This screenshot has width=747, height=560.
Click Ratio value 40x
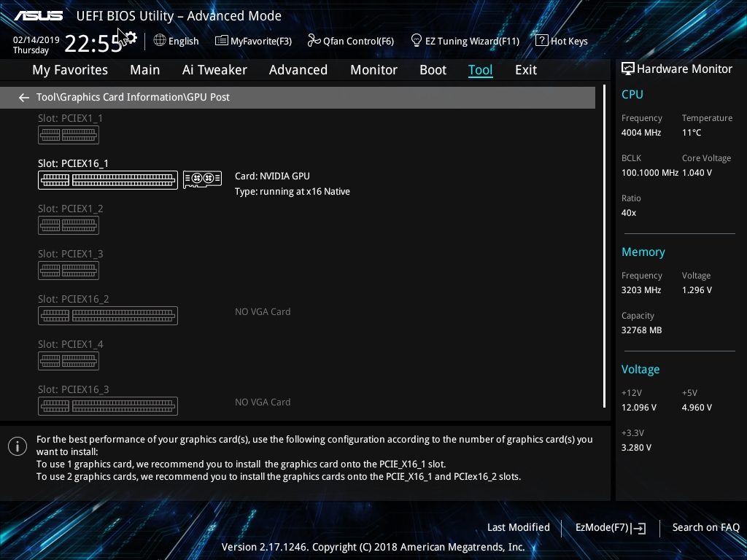click(628, 213)
